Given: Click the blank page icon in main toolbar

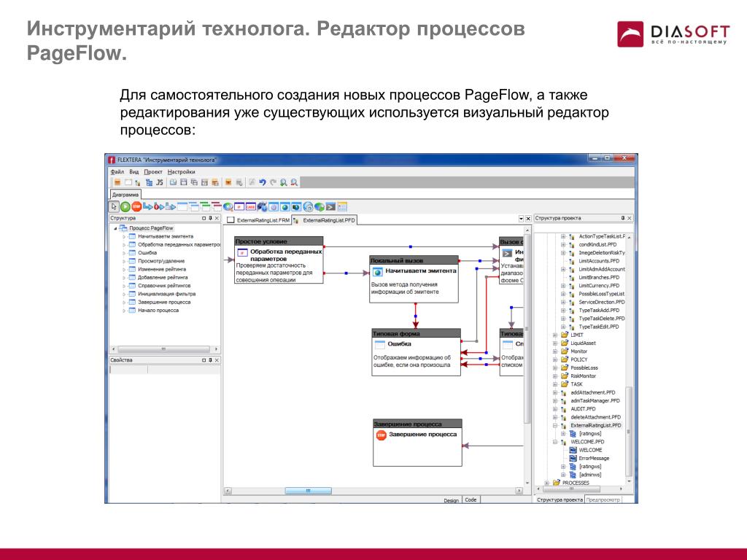Looking at the screenshot, I should 128,182.
